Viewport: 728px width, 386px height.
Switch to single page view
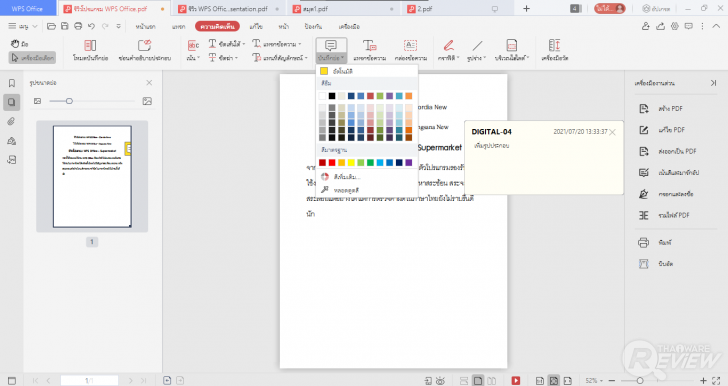coord(478,380)
